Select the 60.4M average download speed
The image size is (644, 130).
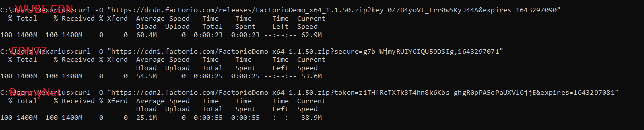pos(146,35)
